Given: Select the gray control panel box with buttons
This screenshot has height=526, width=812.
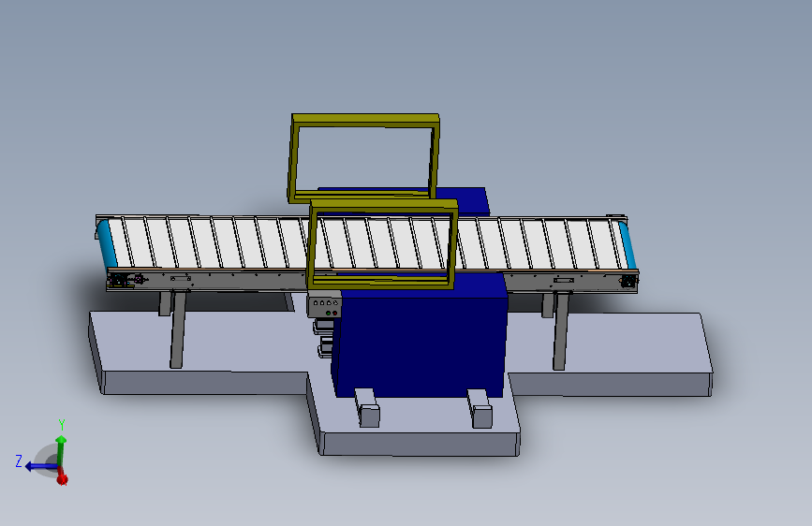Looking at the screenshot, I should [324, 305].
